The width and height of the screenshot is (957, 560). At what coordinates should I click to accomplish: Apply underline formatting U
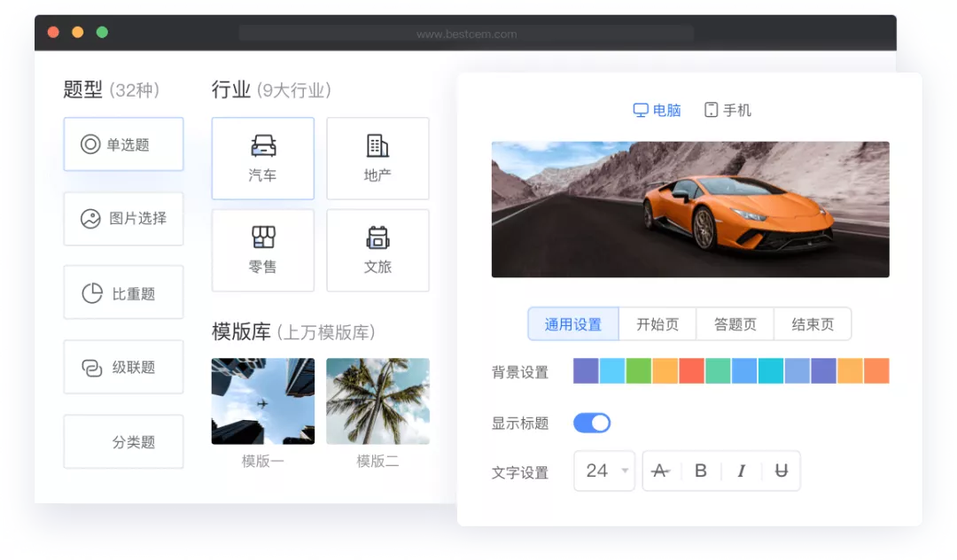(x=781, y=471)
